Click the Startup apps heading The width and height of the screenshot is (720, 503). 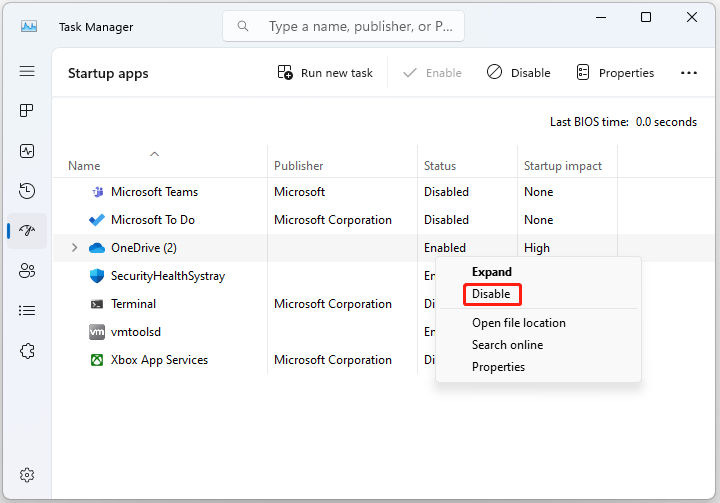[x=108, y=73]
